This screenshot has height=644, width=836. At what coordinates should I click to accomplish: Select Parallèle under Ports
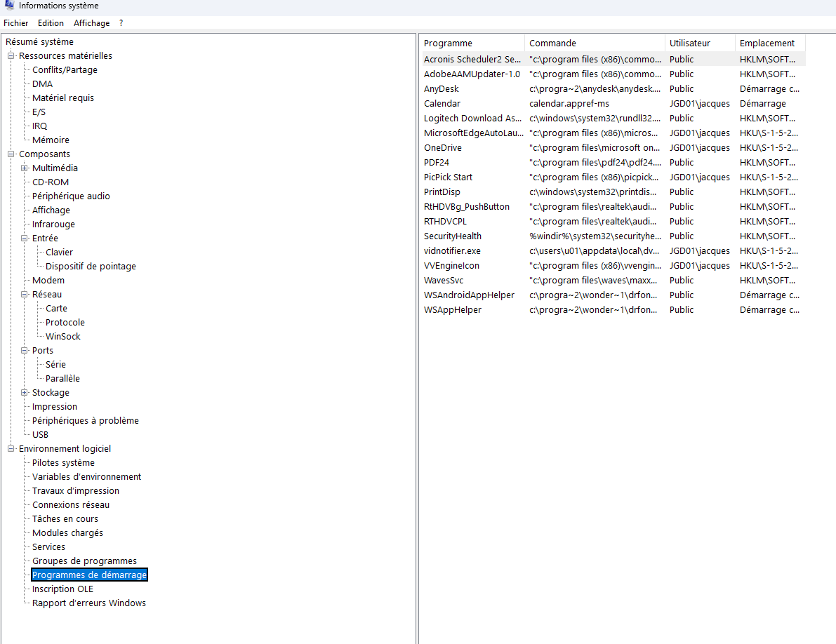pyautogui.click(x=62, y=378)
